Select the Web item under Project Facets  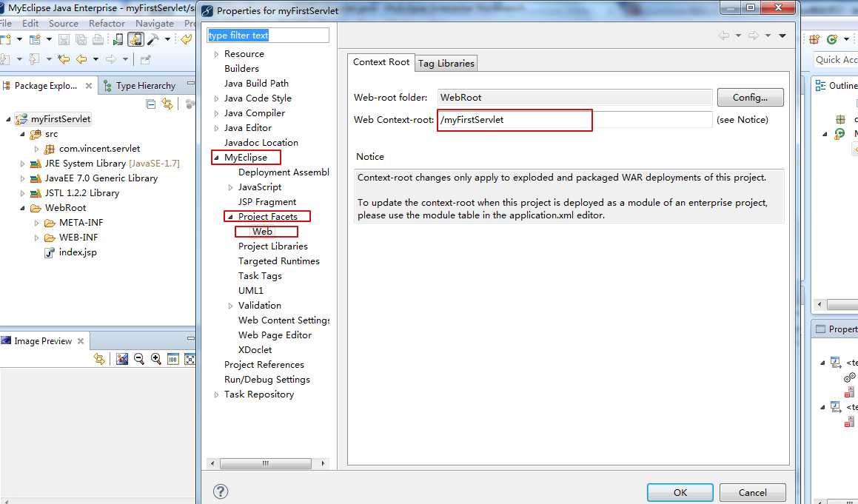coord(262,232)
